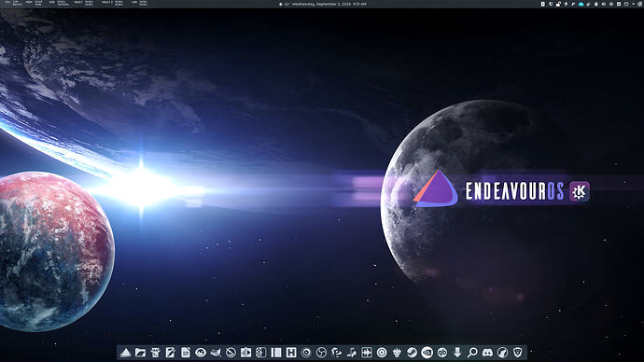Open the EndeavourOS triangle application launcher
644x362 pixels.
[x=125, y=352]
